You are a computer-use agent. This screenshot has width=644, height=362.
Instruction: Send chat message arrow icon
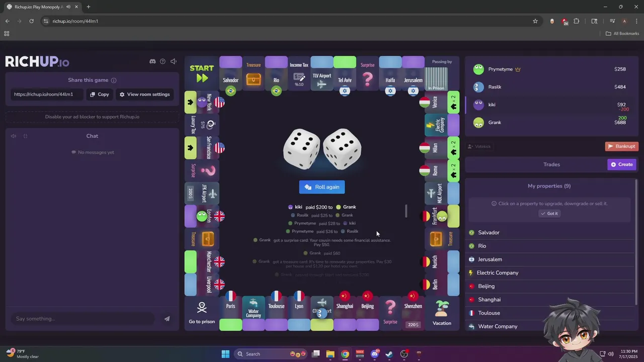pos(167,319)
